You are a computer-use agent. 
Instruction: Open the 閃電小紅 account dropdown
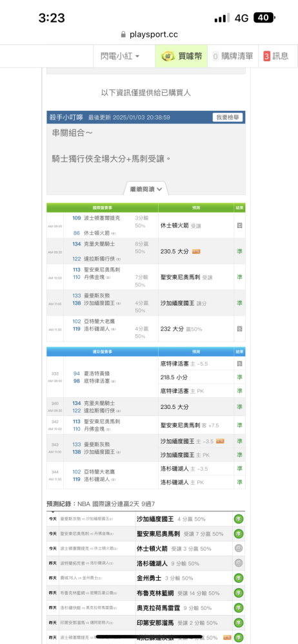click(x=120, y=56)
